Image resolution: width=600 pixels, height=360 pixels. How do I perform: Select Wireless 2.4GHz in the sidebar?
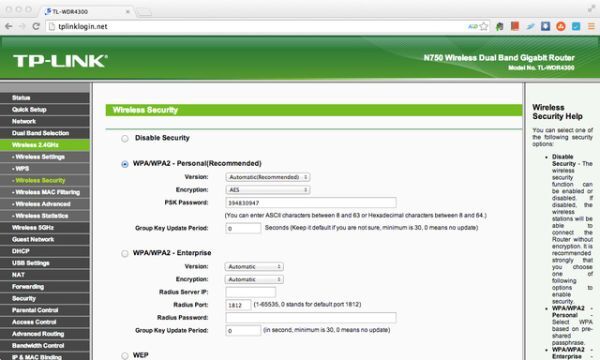click(x=45, y=145)
